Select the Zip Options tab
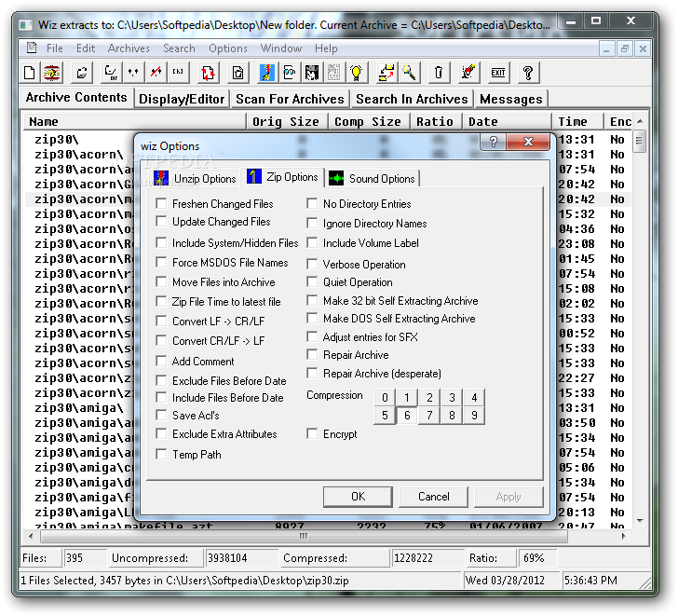The image size is (678, 616). tap(282, 177)
